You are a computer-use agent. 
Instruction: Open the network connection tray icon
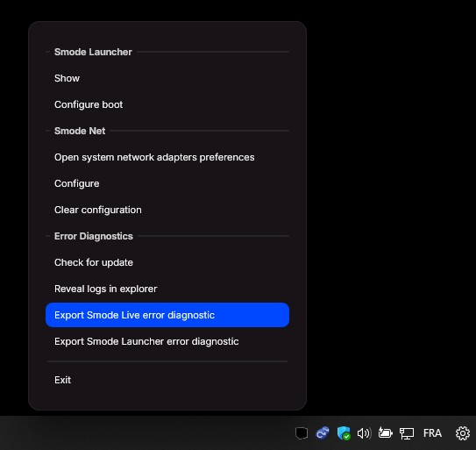[x=407, y=433]
